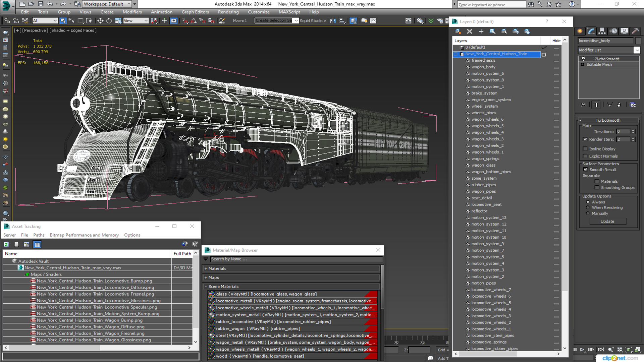644x362 pixels.
Task: Toggle TurboSmooth lightbulb in modifier stack
Action: pos(583,59)
